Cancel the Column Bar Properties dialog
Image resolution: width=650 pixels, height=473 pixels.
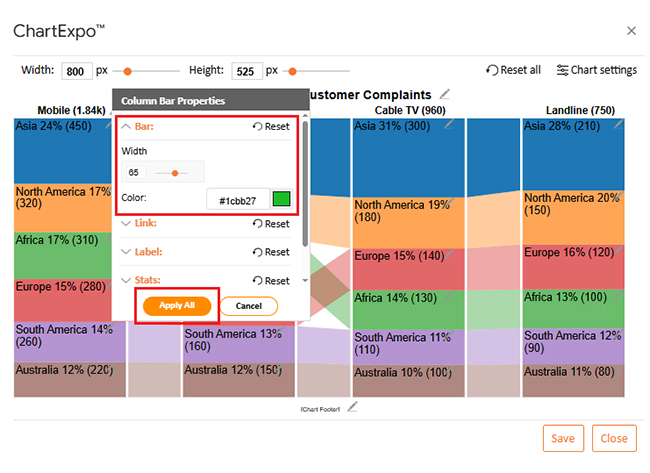click(248, 305)
